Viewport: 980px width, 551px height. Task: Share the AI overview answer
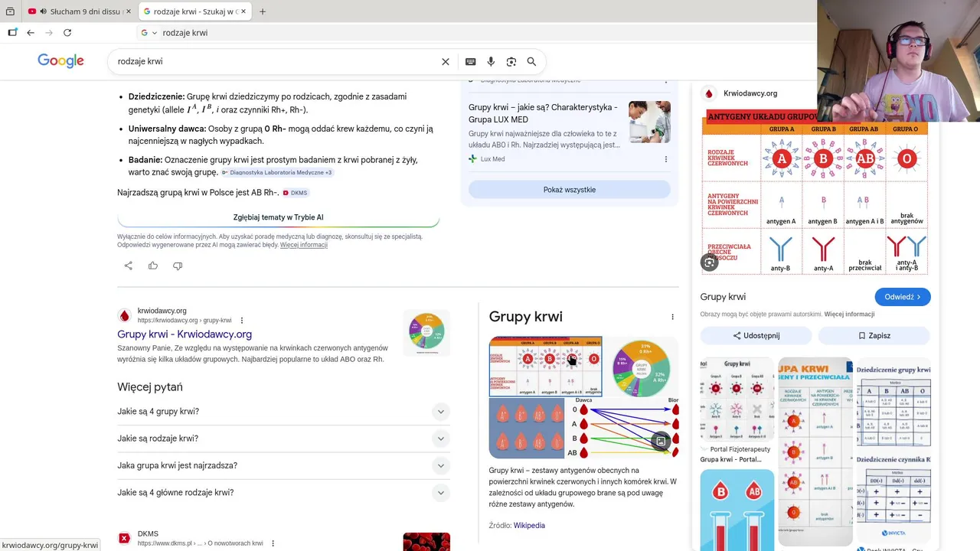pyautogui.click(x=129, y=266)
